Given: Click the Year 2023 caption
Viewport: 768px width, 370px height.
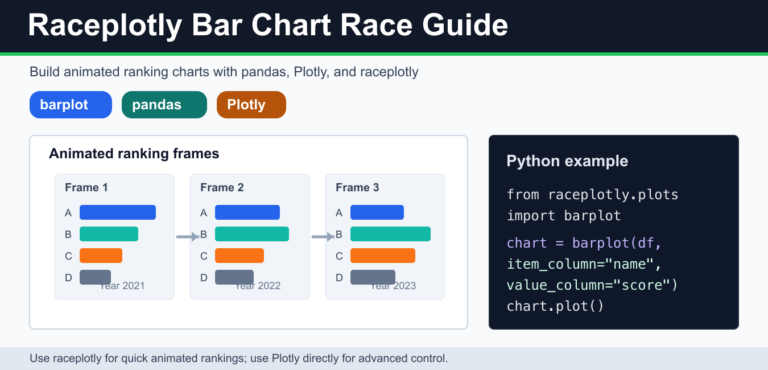Looking at the screenshot, I should click(x=393, y=286).
